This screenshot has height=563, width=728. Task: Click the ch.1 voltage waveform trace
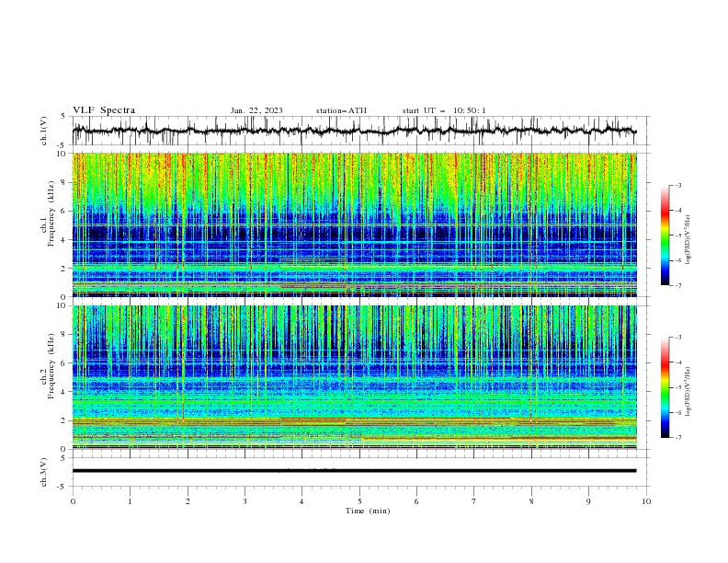354,131
